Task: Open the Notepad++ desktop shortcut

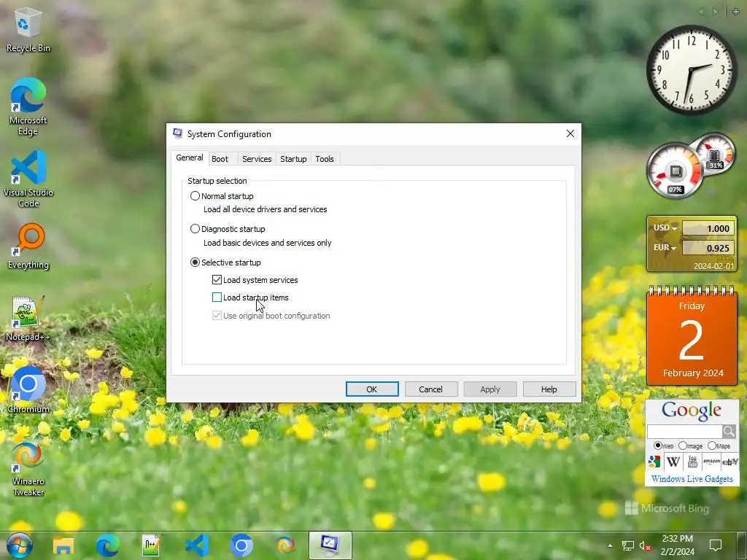Action: click(x=28, y=318)
